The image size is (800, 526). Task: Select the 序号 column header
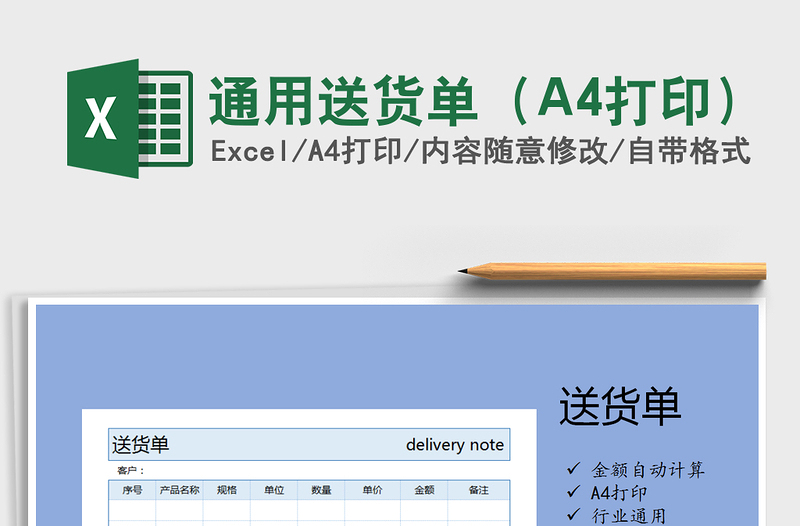132,490
